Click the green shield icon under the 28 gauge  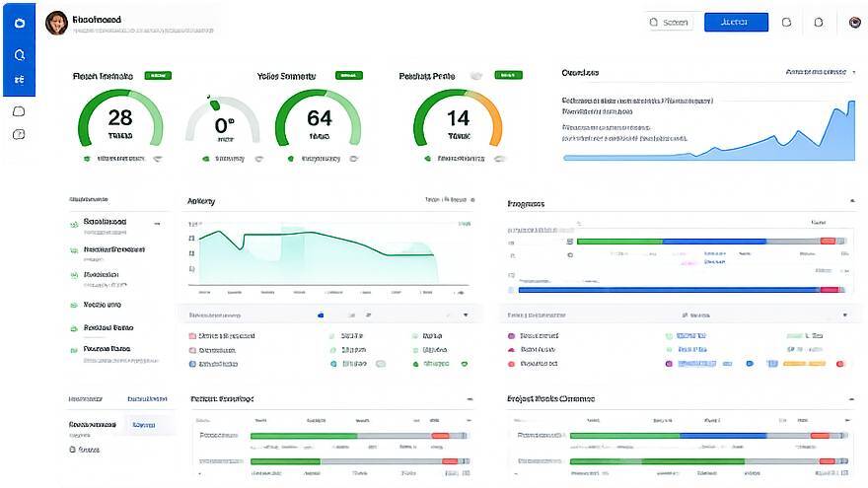87,159
